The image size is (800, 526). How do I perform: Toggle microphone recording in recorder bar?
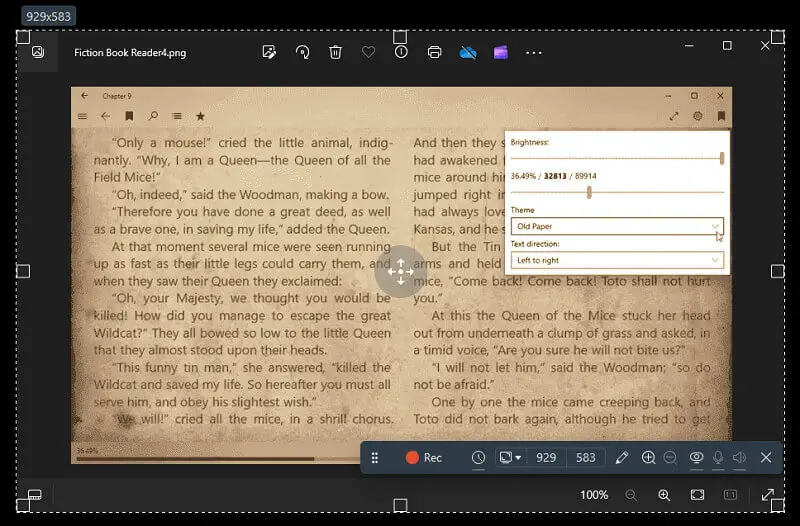[718, 457]
